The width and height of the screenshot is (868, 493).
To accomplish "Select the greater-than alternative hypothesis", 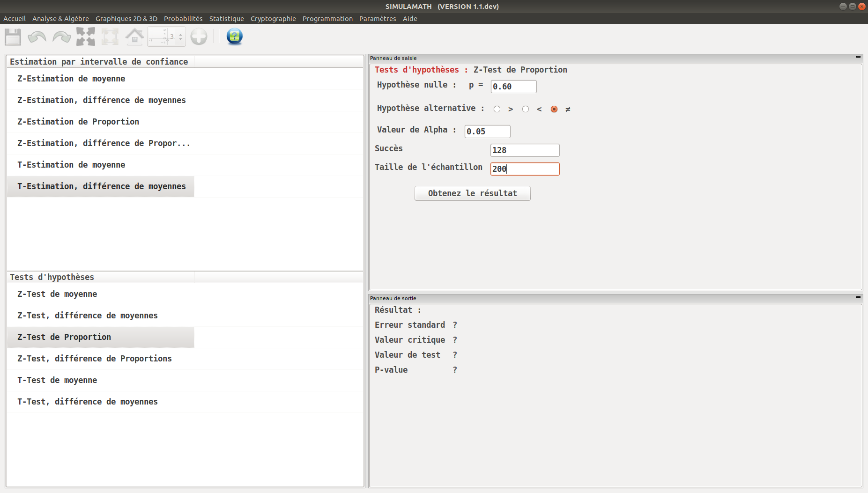I will point(497,109).
